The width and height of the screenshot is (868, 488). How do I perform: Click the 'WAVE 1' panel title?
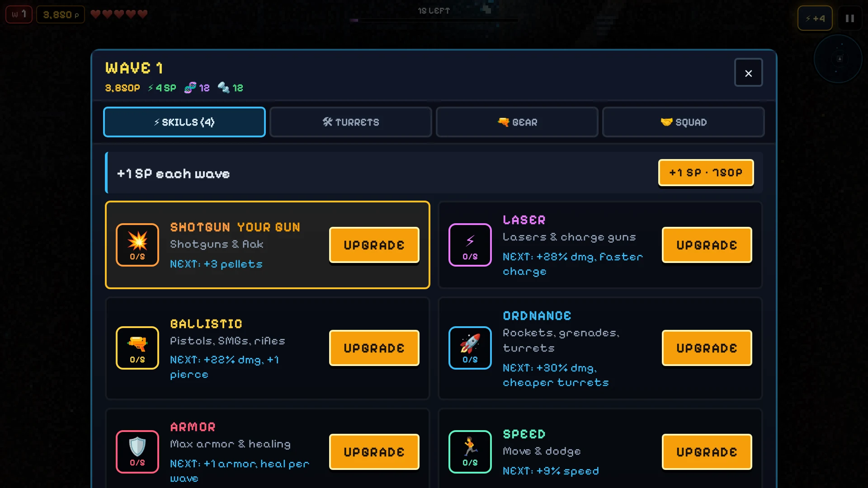pyautogui.click(x=134, y=68)
